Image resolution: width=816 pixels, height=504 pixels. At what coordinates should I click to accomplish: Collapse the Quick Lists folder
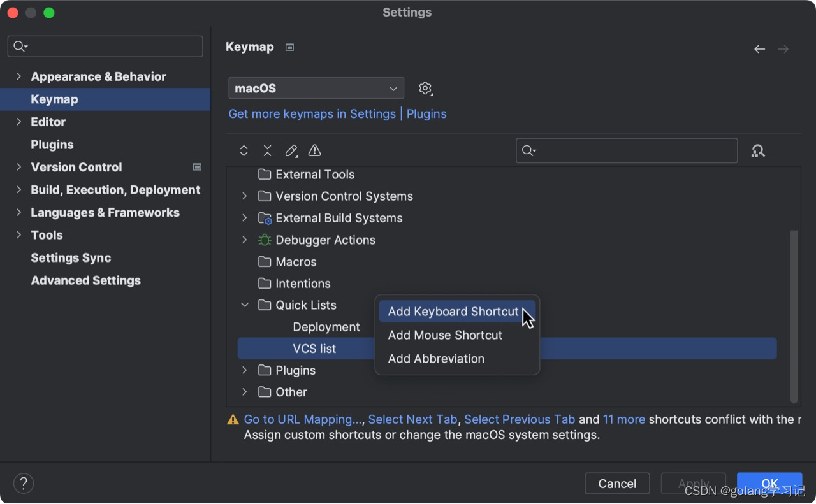[x=245, y=305]
